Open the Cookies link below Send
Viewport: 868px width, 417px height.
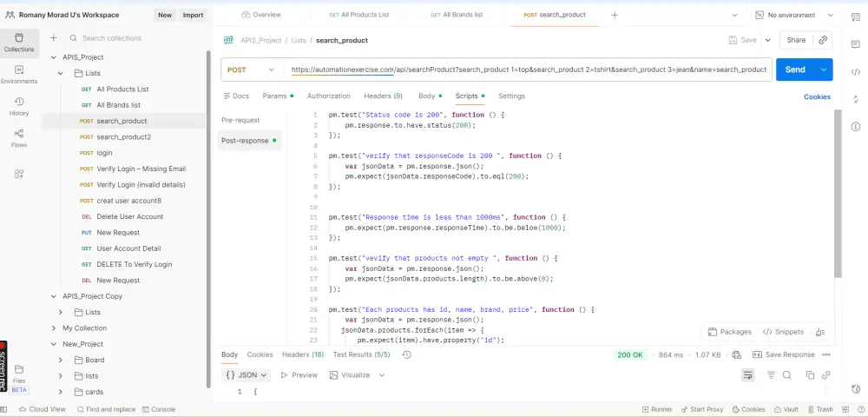coord(817,96)
